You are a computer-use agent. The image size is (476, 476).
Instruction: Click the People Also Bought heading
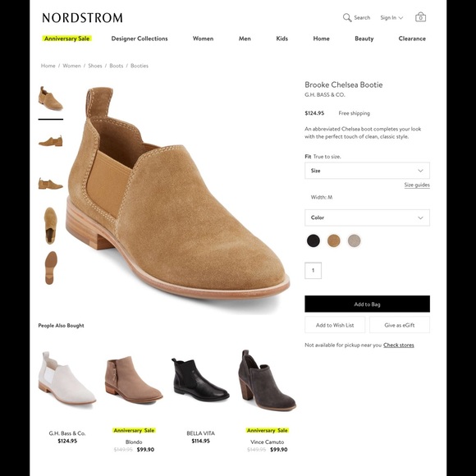tap(61, 326)
